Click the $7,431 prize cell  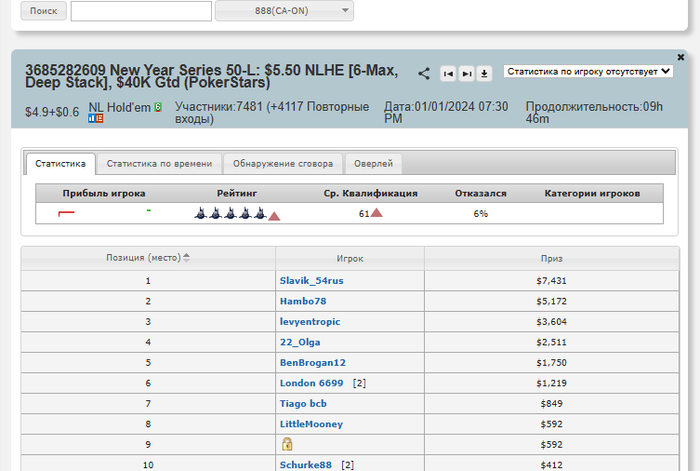pyautogui.click(x=552, y=281)
